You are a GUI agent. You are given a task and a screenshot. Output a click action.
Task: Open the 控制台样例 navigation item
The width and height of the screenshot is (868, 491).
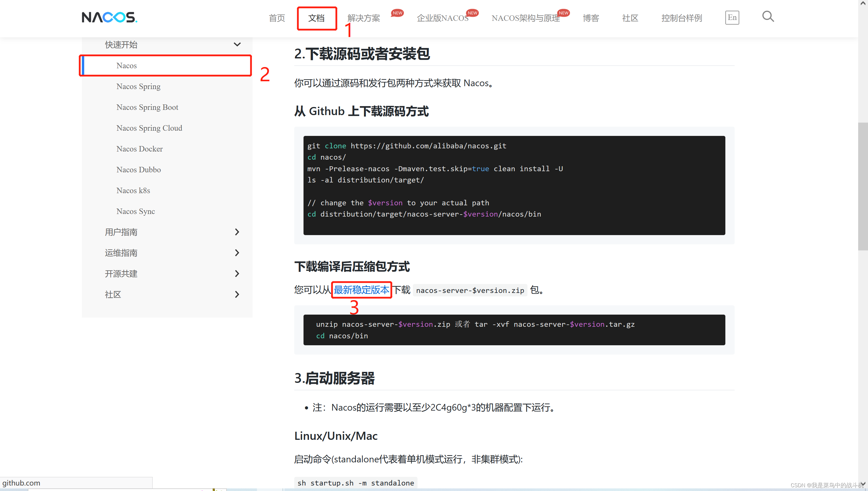pyautogui.click(x=681, y=18)
